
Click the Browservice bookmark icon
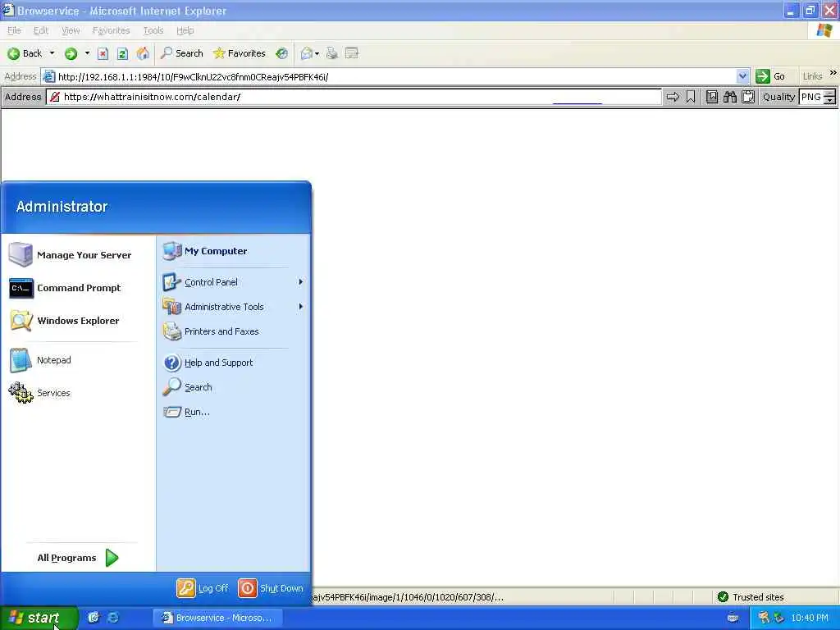[691, 97]
